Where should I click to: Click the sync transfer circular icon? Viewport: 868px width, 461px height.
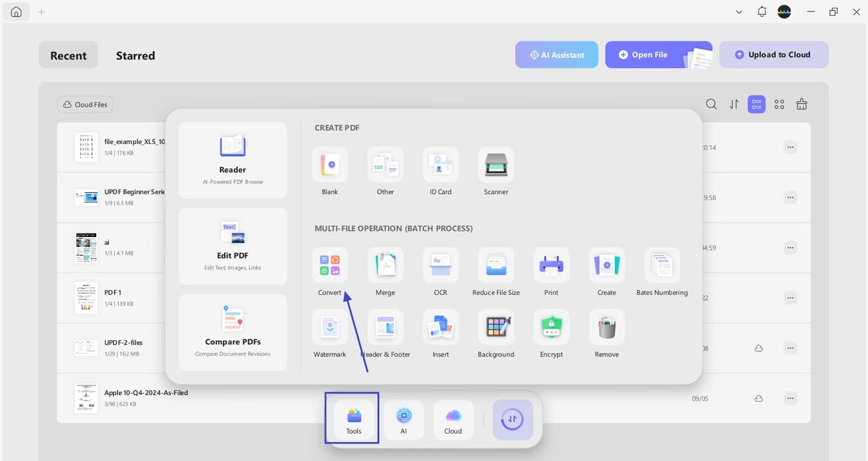click(x=513, y=420)
